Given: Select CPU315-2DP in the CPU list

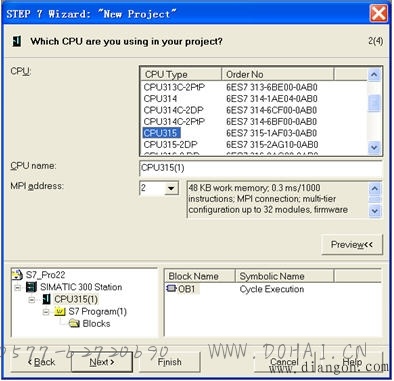Looking at the screenshot, I should click(x=170, y=145).
